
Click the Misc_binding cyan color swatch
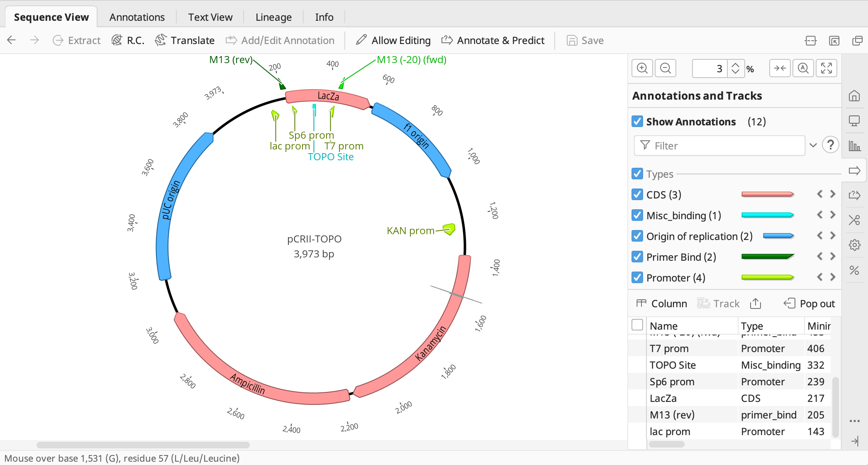[768, 215]
